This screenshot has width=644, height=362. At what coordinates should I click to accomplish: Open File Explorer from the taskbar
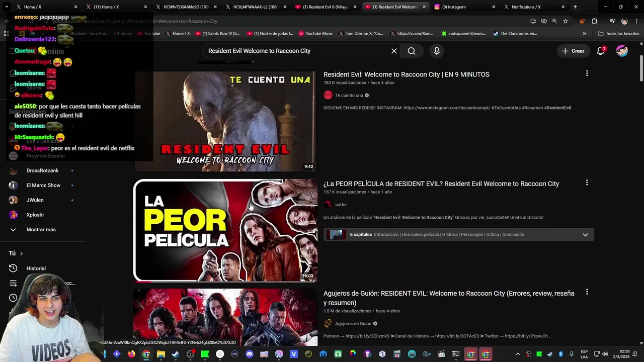(161, 354)
